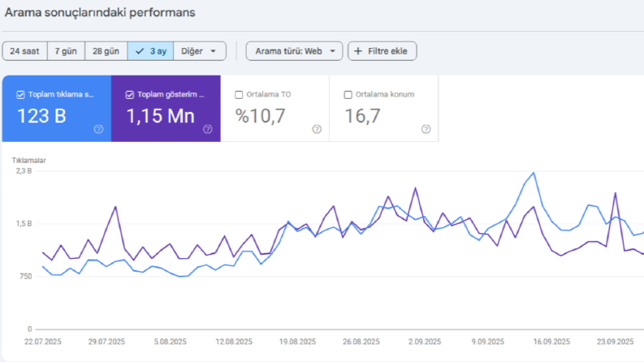Click the 750 axis value

click(x=25, y=276)
